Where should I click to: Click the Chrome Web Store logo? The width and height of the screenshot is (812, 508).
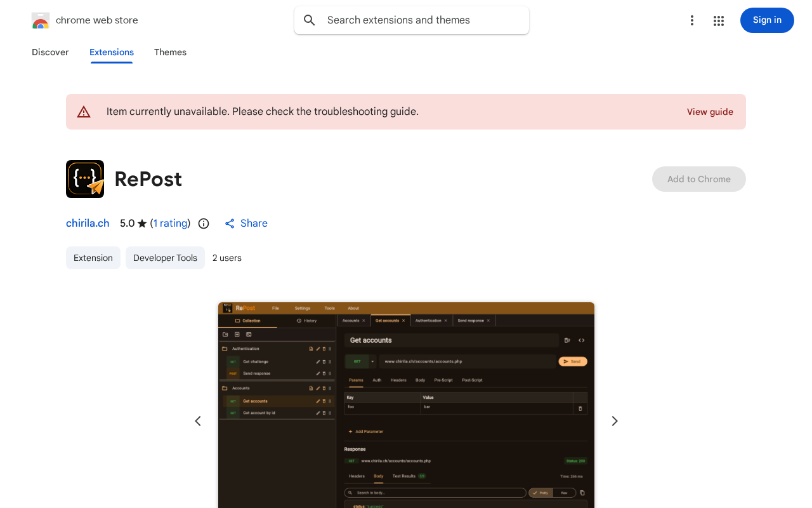(41, 20)
